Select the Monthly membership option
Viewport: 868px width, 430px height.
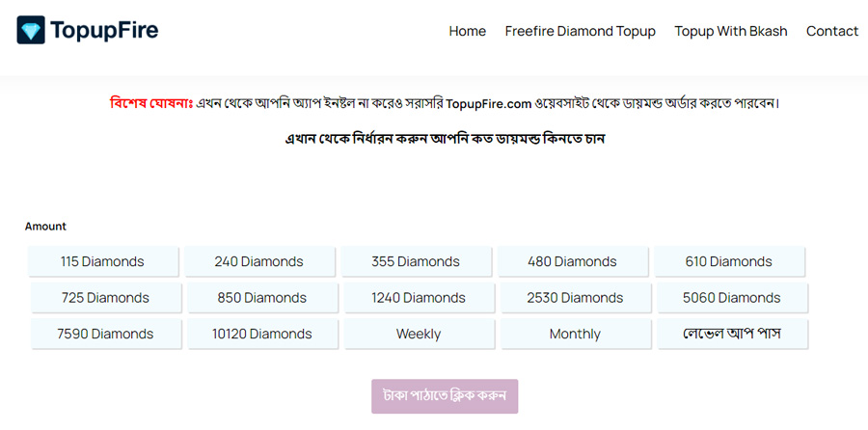click(576, 335)
